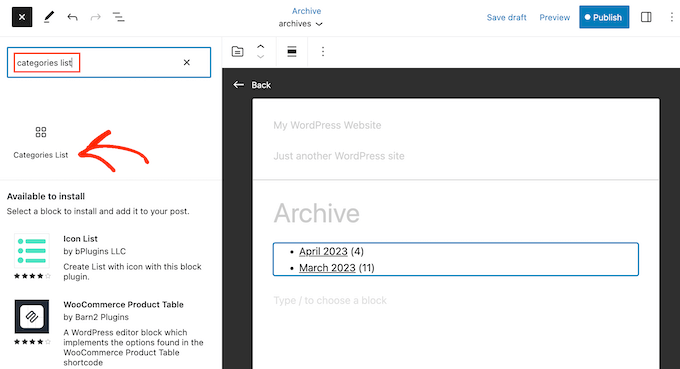The width and height of the screenshot is (680, 369).
Task: Move block up with chevron arrow
Action: (x=260, y=47)
